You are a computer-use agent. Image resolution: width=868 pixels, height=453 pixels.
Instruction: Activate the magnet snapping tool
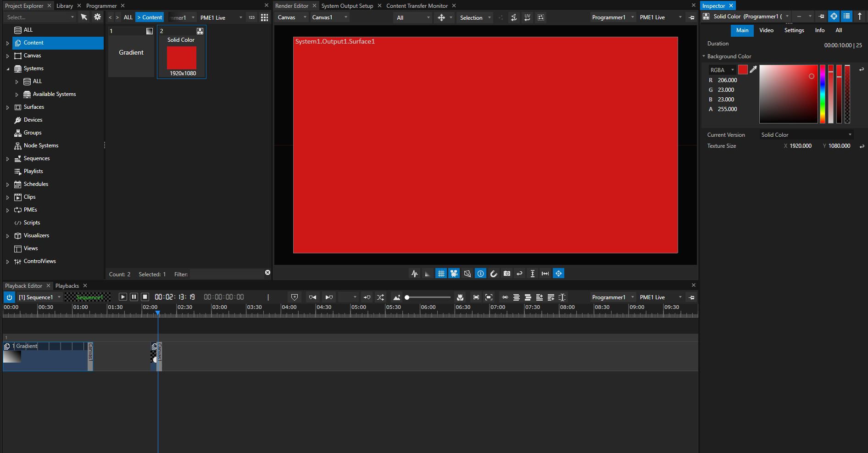[494, 273]
